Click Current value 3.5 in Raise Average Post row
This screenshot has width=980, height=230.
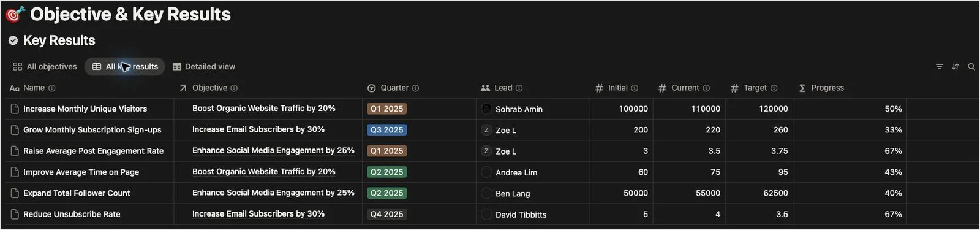[x=714, y=151]
